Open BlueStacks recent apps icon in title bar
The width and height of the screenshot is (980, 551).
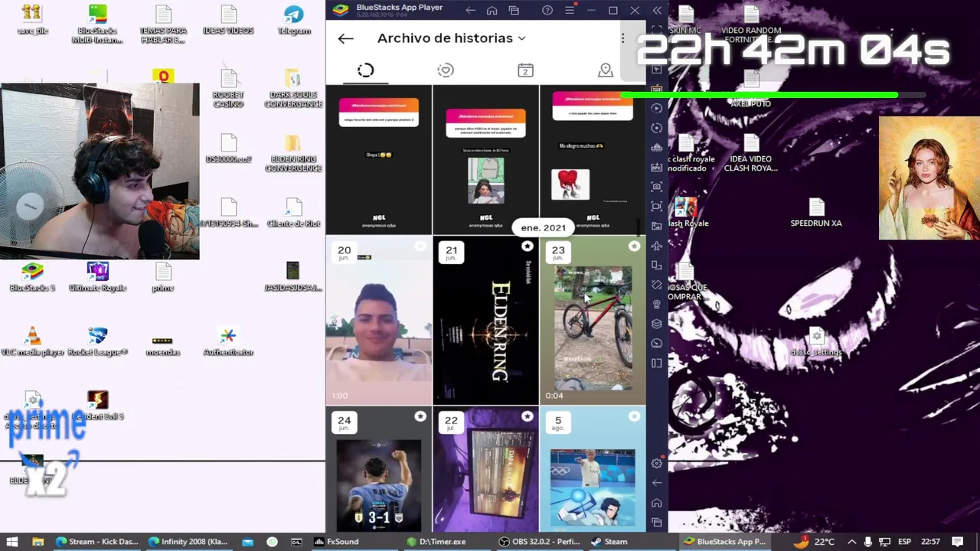pyautogui.click(x=514, y=11)
